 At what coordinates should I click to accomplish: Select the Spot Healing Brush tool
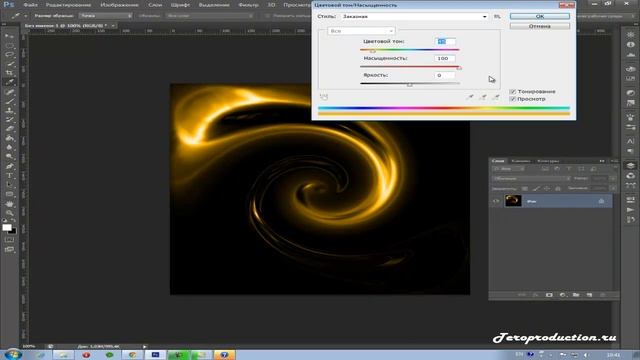9,92
